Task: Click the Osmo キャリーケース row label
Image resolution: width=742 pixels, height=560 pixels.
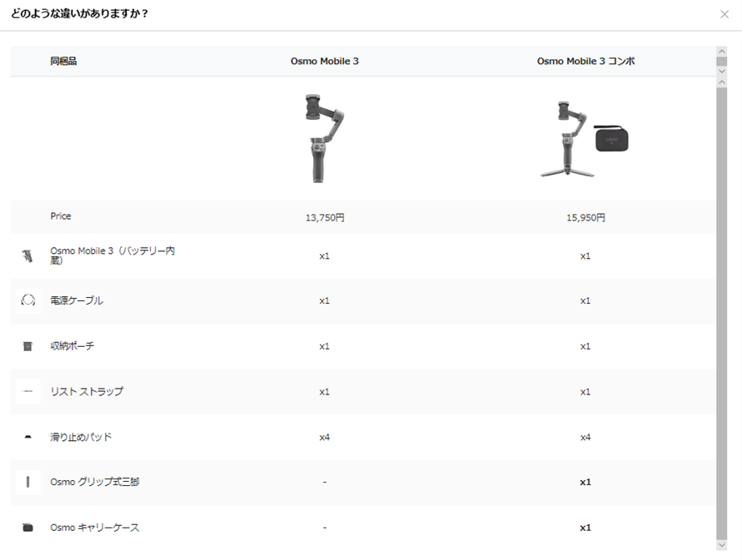Action: (95, 528)
